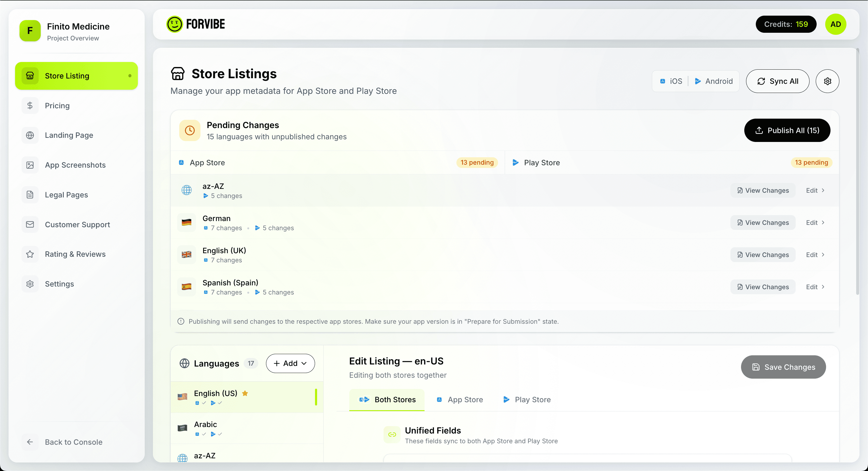This screenshot has height=471, width=868.
Task: Switch the listing view to iOS
Action: [670, 81]
